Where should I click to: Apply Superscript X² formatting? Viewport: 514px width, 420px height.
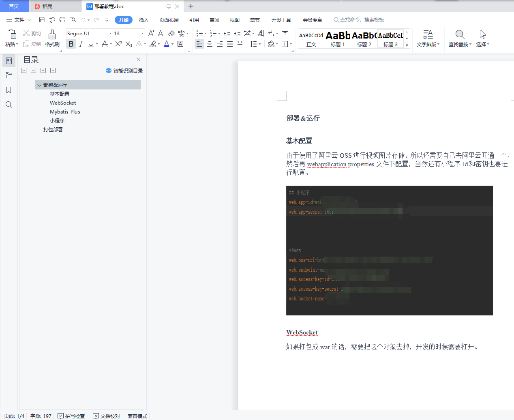pos(119,44)
